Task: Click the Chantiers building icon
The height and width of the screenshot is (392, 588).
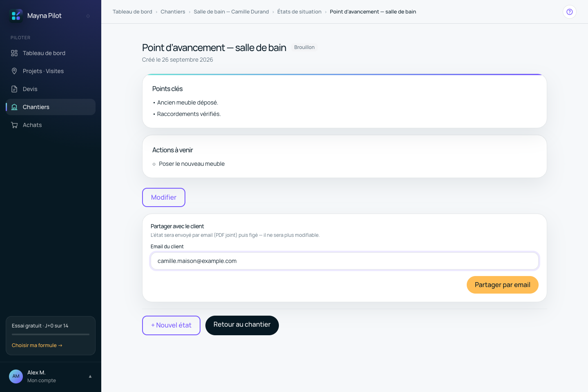Action: pyautogui.click(x=14, y=107)
